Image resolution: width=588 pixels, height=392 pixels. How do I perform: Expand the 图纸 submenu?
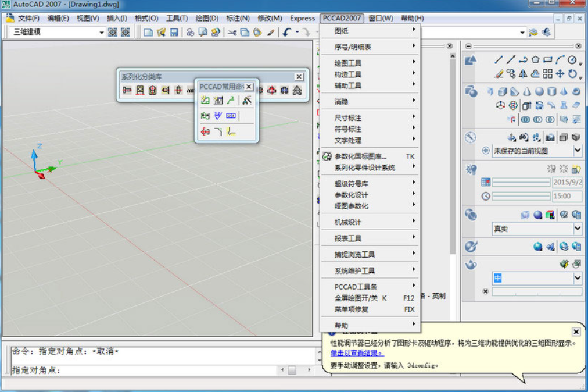370,31
